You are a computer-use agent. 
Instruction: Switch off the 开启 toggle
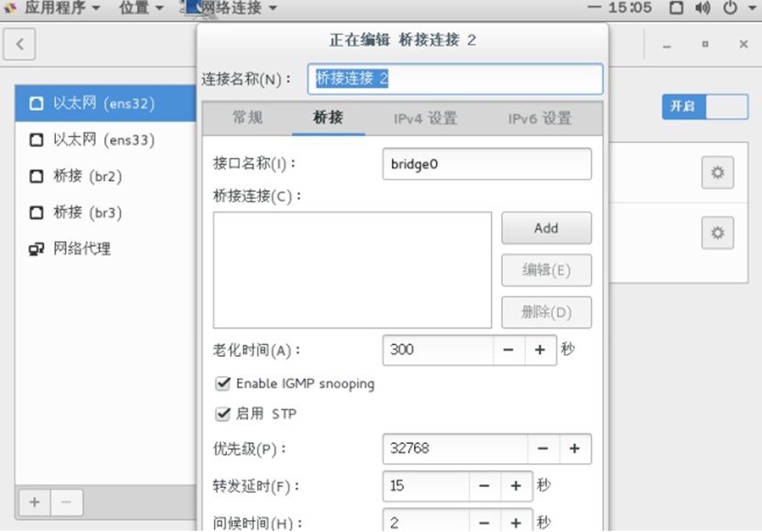[704, 106]
